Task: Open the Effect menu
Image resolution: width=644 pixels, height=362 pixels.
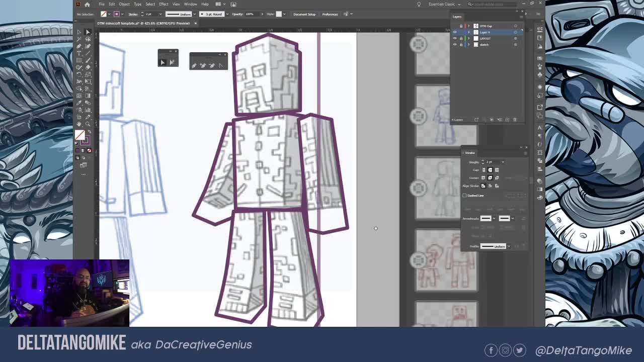Action: coord(164,4)
